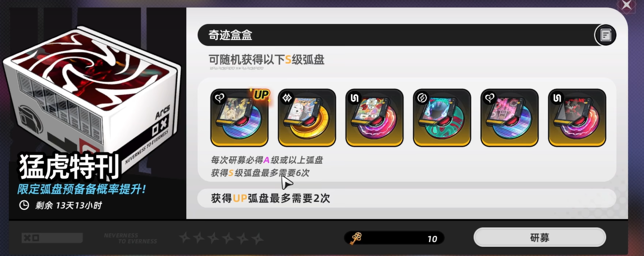The image size is (644, 256).
Task: Select the sixth disc with red-black cover
Action: tap(577, 118)
